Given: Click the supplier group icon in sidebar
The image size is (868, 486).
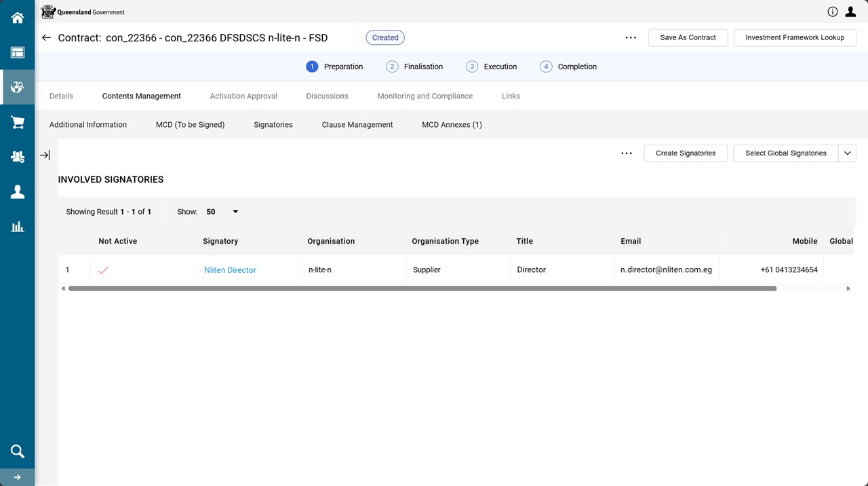Looking at the screenshot, I should point(18,157).
